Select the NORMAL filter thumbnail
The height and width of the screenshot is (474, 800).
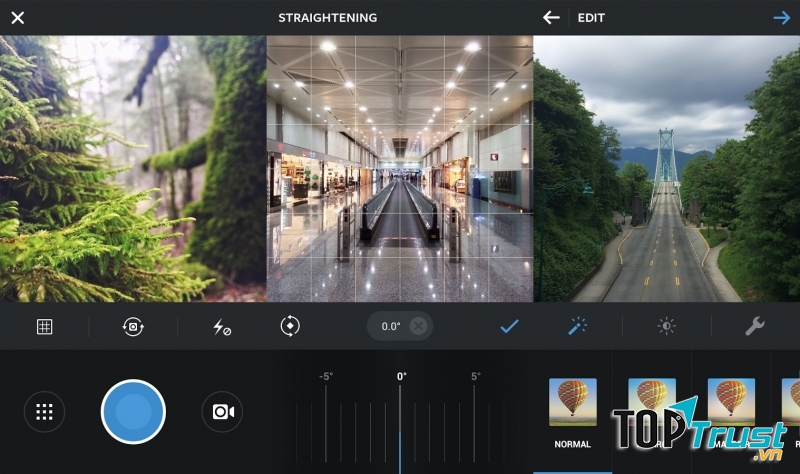pyautogui.click(x=573, y=402)
